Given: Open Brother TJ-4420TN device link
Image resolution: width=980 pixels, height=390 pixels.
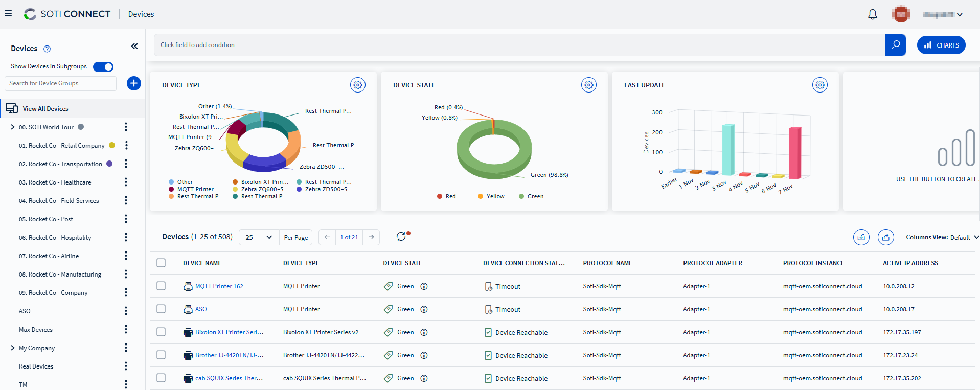Looking at the screenshot, I should pos(230,355).
